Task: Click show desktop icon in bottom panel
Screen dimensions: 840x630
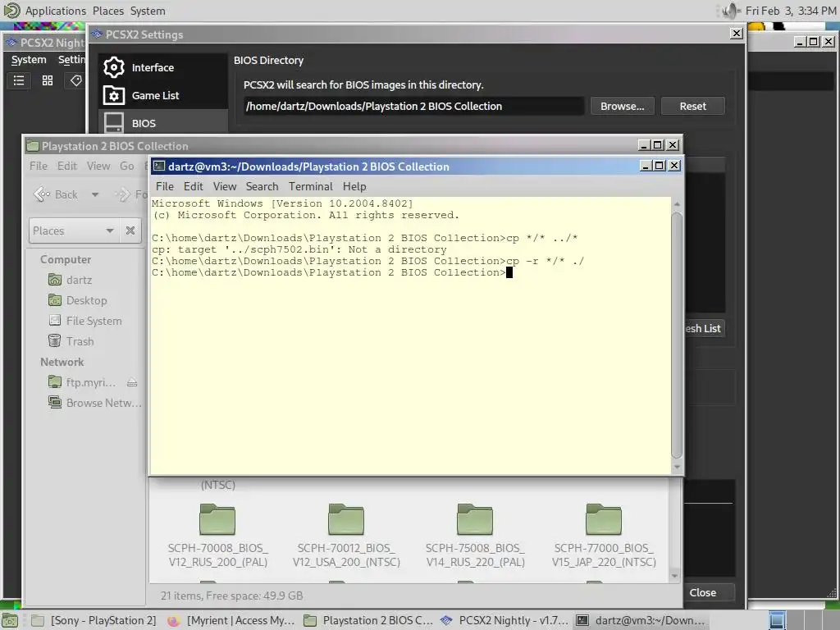Action: pyautogui.click(x=10, y=621)
